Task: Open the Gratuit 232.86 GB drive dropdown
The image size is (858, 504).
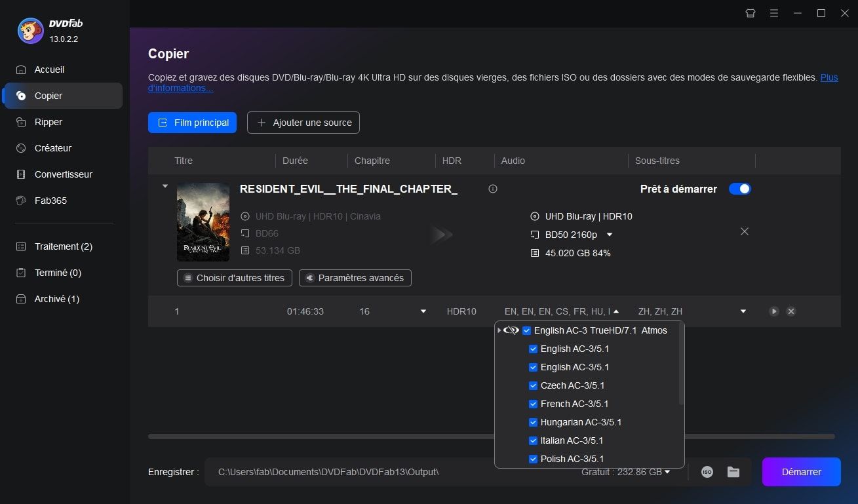Action: (667, 472)
